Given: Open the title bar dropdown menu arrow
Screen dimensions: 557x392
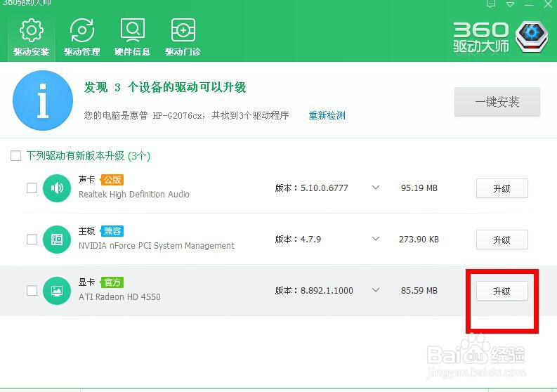Looking at the screenshot, I should coord(511,4).
